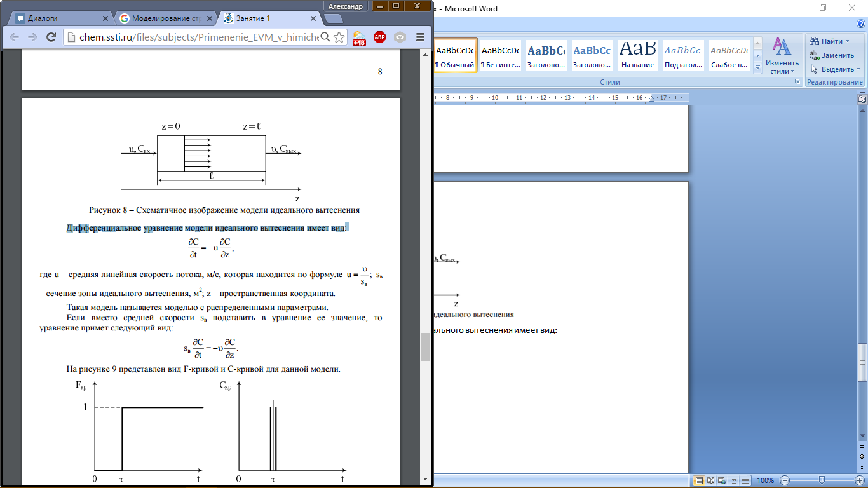Expand the full styles gallery
This screenshot has height=488, width=868.
[x=757, y=67]
